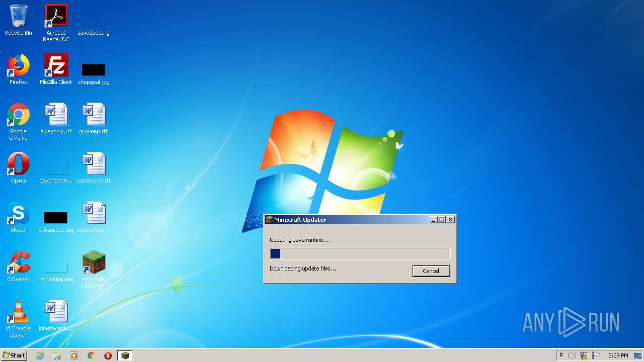Select Skype desktop shortcut
644x362 pixels.
tap(18, 217)
